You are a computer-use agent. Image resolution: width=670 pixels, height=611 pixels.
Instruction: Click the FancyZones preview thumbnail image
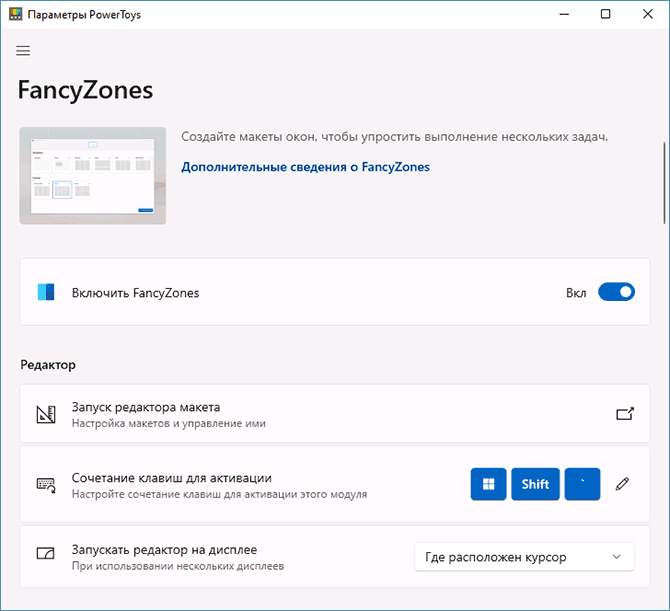pos(93,176)
